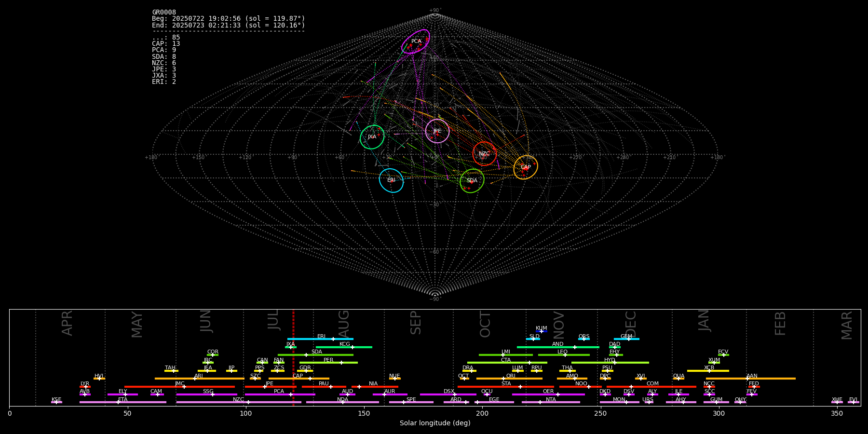Screen dimensions: 868x434
Task: Click the AUG month label in the timeline
Action: pyautogui.click(x=344, y=325)
